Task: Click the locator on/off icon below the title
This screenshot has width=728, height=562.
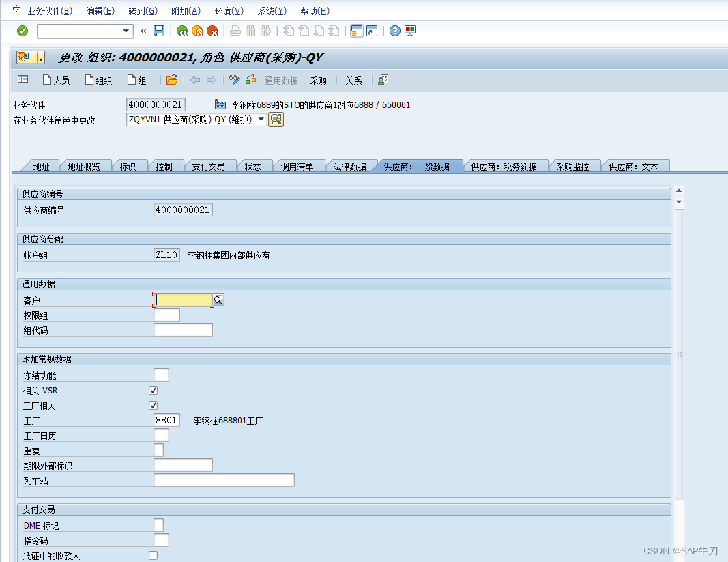Action: (x=23, y=80)
